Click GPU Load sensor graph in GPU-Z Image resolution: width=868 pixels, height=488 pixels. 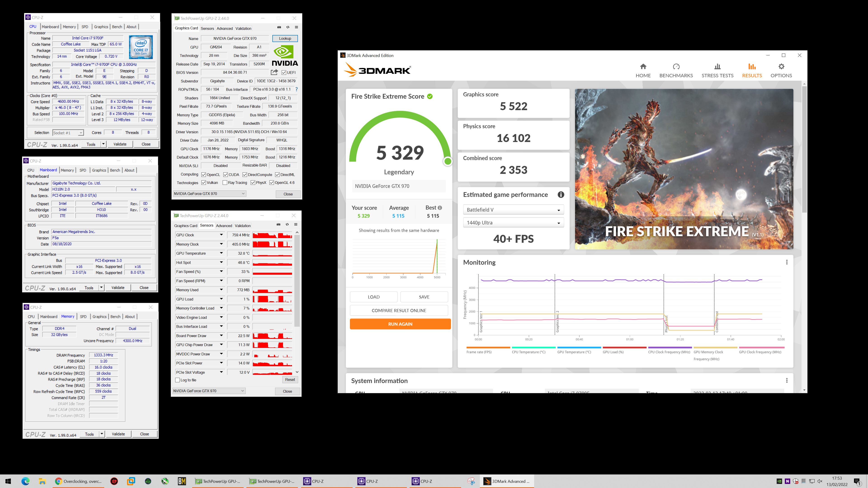coord(272,299)
